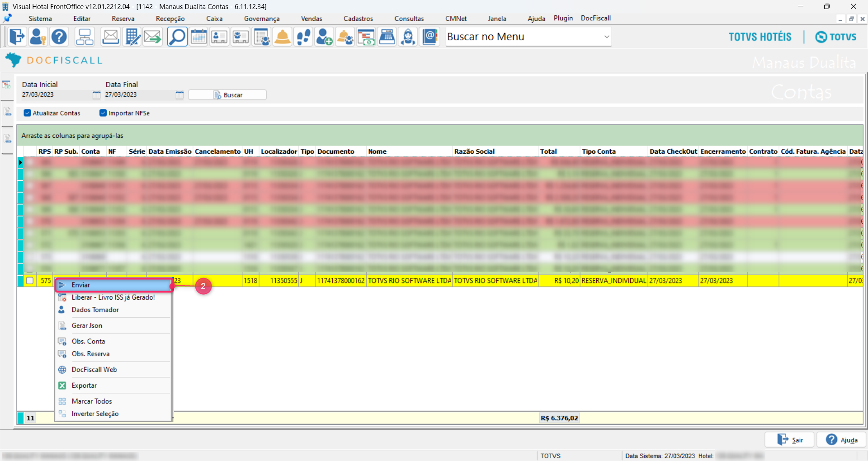This screenshot has width=868, height=461.
Task: Click the Ajuda button at bottom right
Action: 841,440
